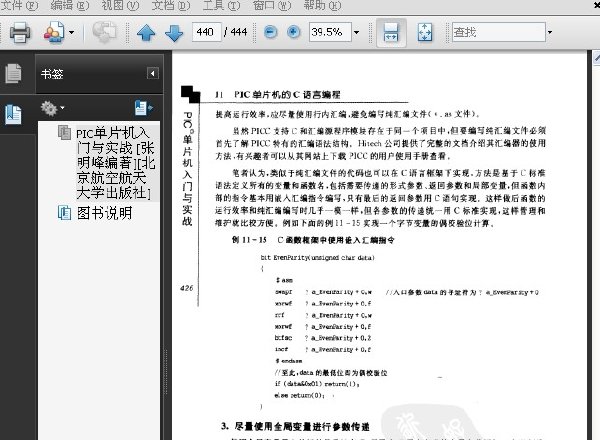Open the 帮助 menu
600x440 pixels.
click(322, 5)
